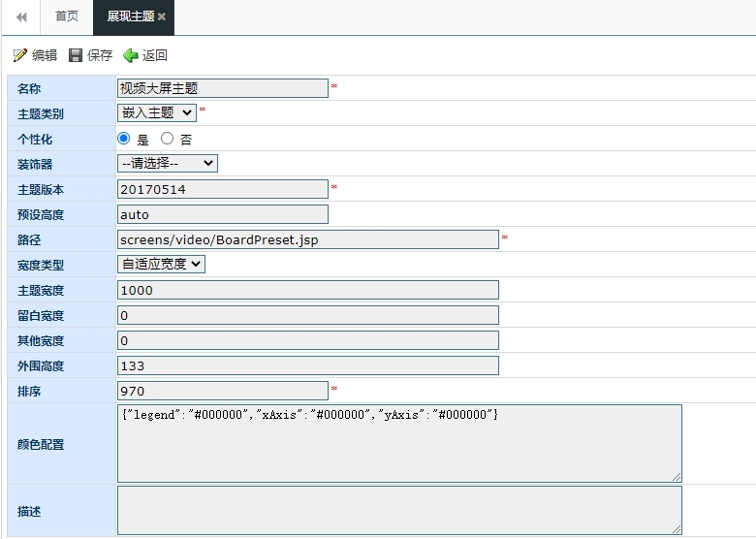Click the 主题宽度 input field

tap(308, 290)
